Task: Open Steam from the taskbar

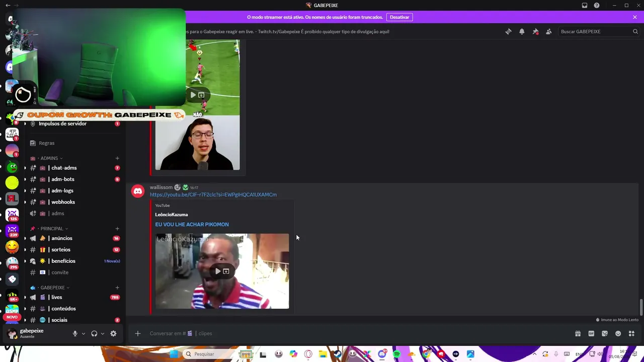Action: click(x=338, y=354)
